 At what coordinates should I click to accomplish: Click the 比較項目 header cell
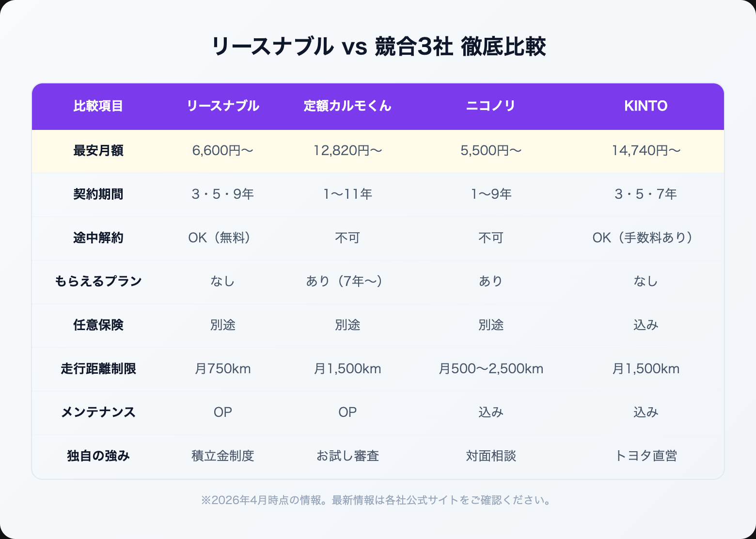pos(98,106)
